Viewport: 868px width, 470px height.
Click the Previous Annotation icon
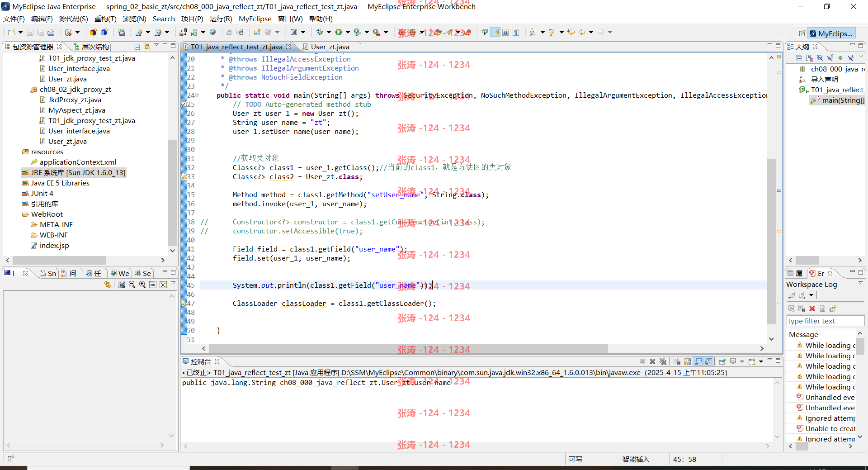552,32
